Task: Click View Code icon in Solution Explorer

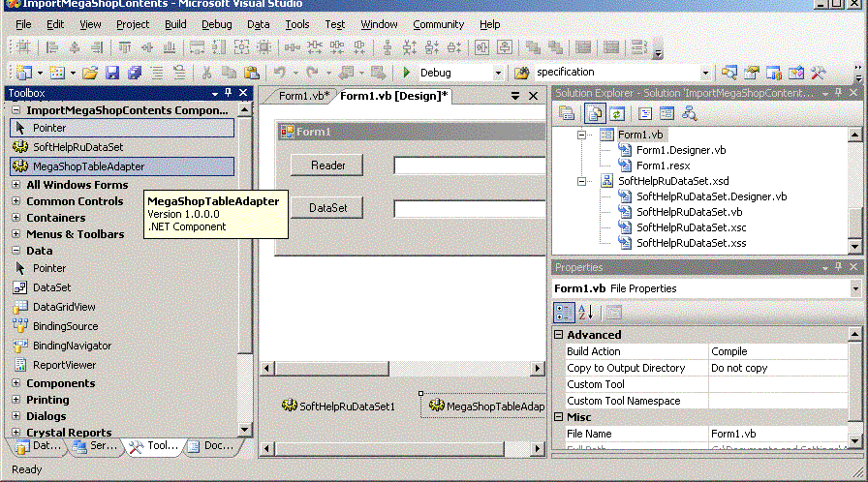Action: [644, 114]
